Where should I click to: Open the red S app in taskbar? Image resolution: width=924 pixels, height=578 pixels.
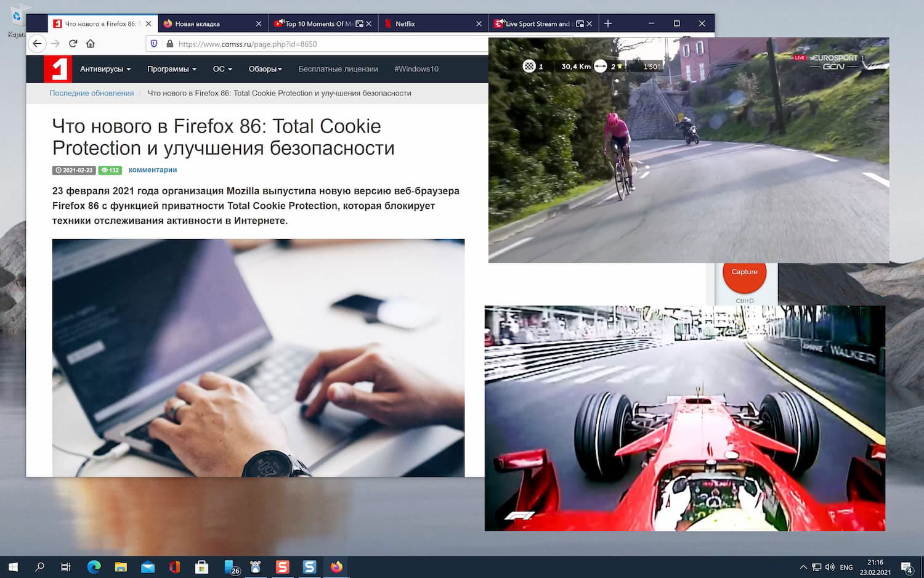283,567
